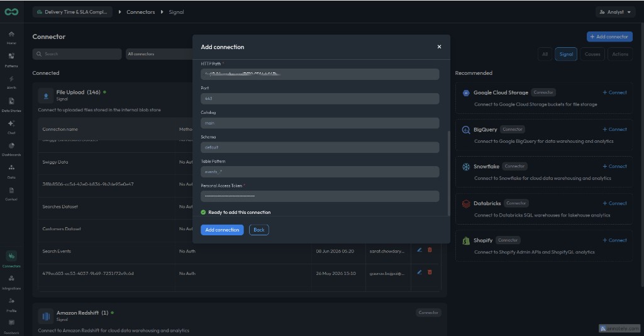Open Data Stories in the sidebar
Image resolution: width=644 pixels, height=336 pixels.
(11, 101)
